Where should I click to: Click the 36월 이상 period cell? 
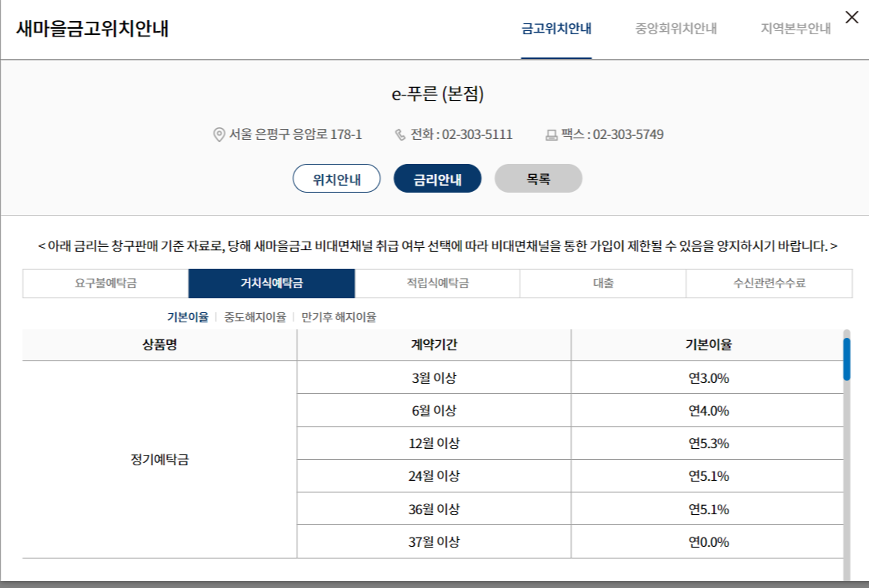click(434, 509)
